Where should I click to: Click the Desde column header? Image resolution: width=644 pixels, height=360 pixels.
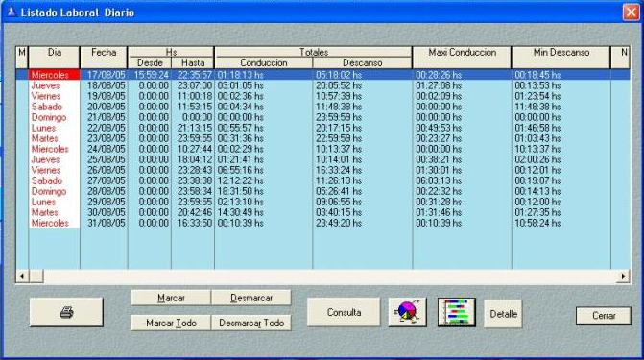(x=150, y=62)
